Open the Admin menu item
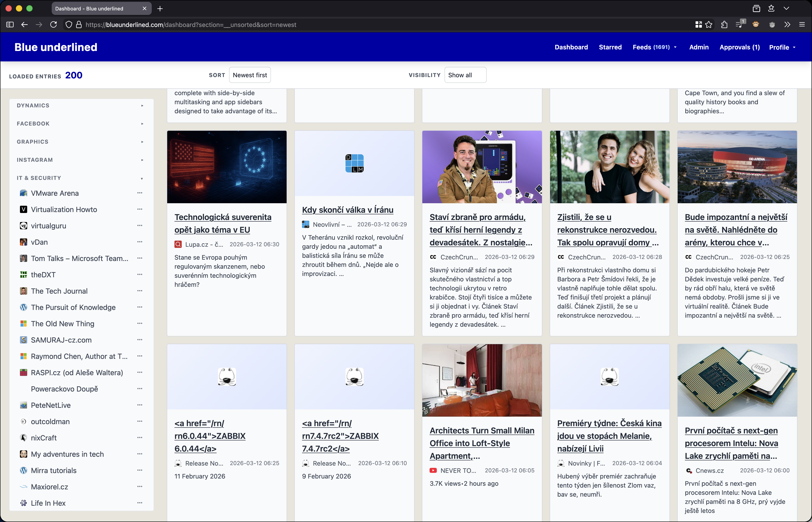This screenshot has height=522, width=812. (x=698, y=47)
